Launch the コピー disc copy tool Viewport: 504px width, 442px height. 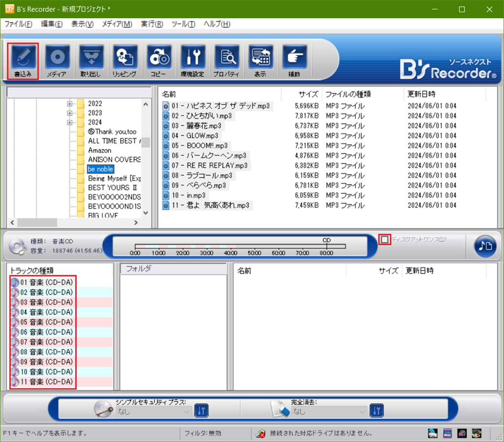click(159, 61)
